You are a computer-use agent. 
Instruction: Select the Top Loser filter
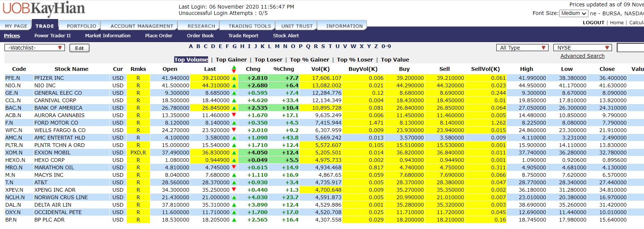tap(268, 60)
